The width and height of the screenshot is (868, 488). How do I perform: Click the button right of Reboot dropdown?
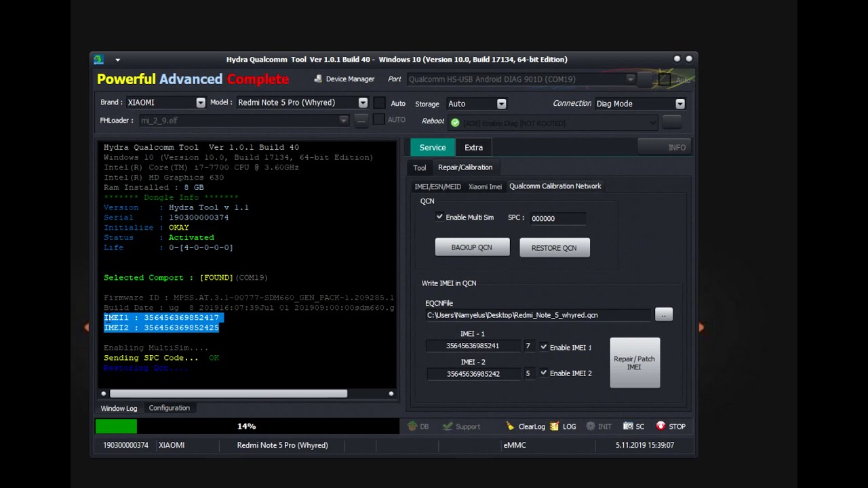(672, 123)
